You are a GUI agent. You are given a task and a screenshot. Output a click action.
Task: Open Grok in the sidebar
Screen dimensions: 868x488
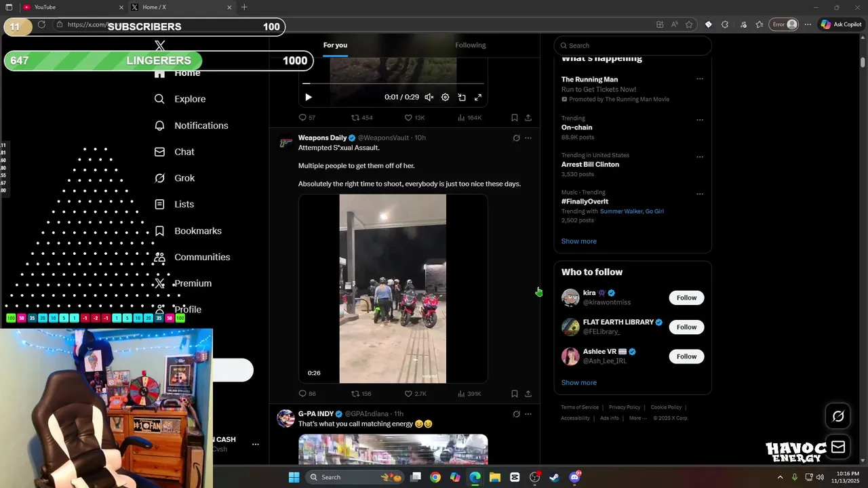175,178
